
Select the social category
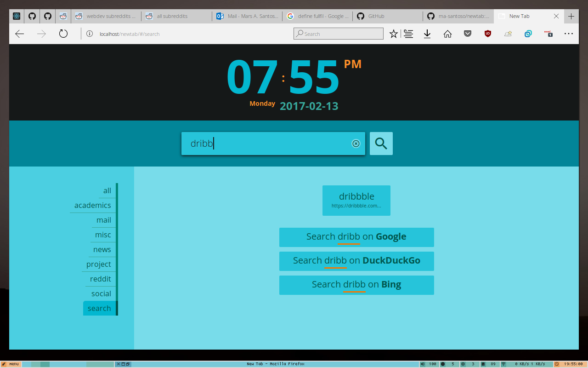tap(101, 293)
